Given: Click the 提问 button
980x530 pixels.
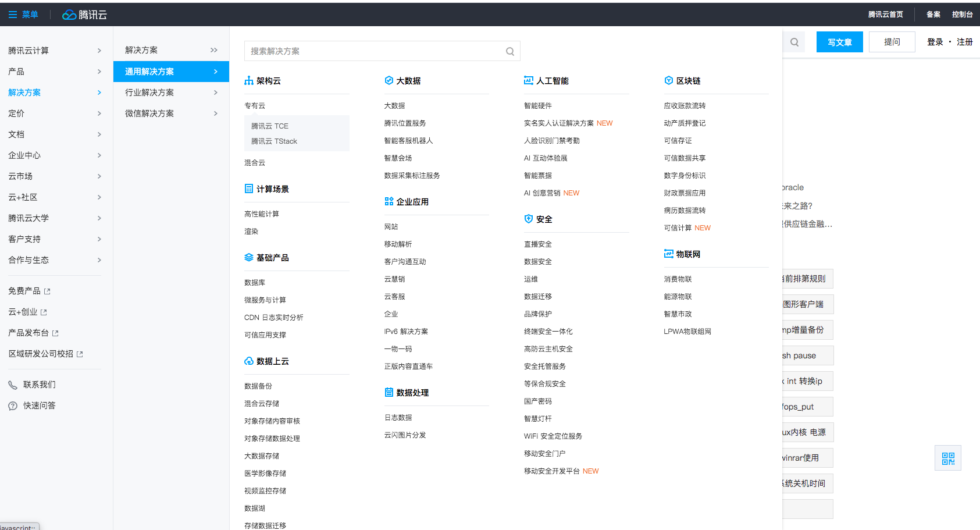Looking at the screenshot, I should point(892,42).
